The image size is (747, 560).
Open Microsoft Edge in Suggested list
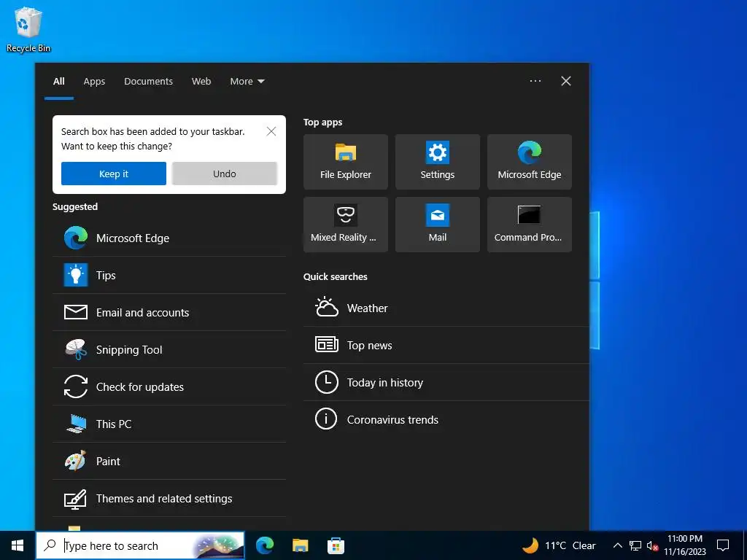pos(169,238)
